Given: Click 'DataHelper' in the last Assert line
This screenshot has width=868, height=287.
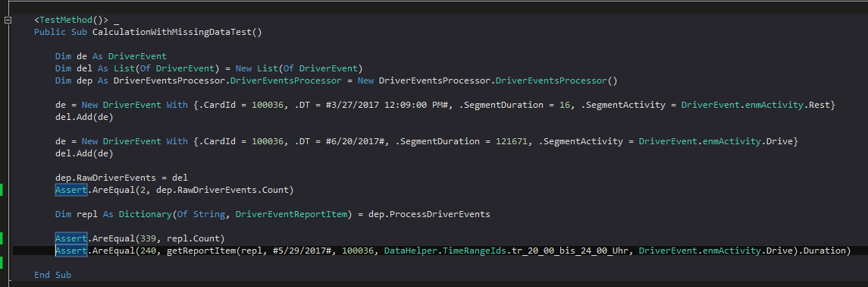Looking at the screenshot, I should click(x=410, y=251).
